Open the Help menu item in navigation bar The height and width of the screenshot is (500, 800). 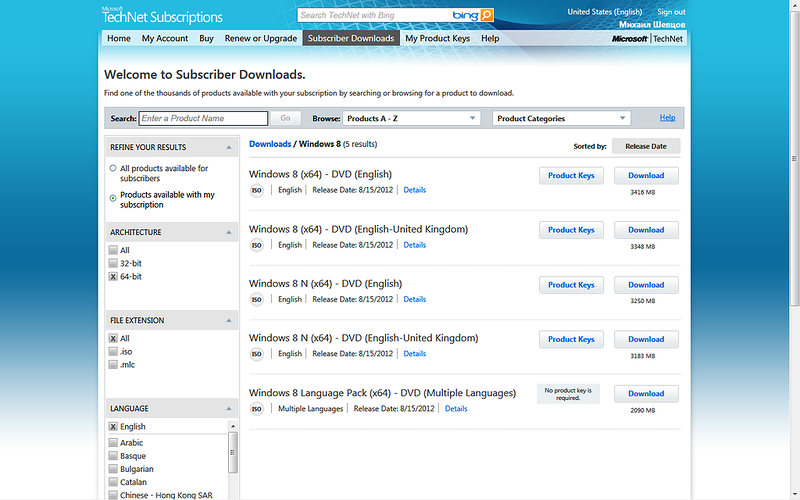coord(490,38)
